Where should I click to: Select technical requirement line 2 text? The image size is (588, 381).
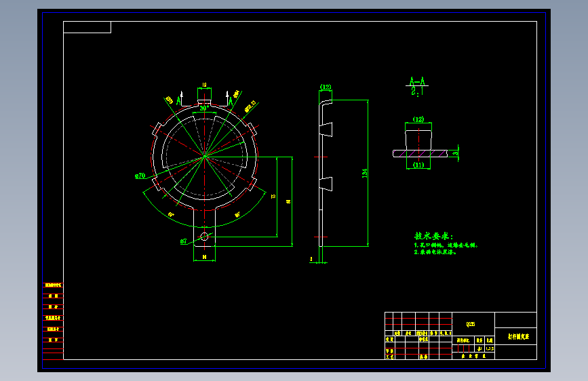[x=435, y=252]
